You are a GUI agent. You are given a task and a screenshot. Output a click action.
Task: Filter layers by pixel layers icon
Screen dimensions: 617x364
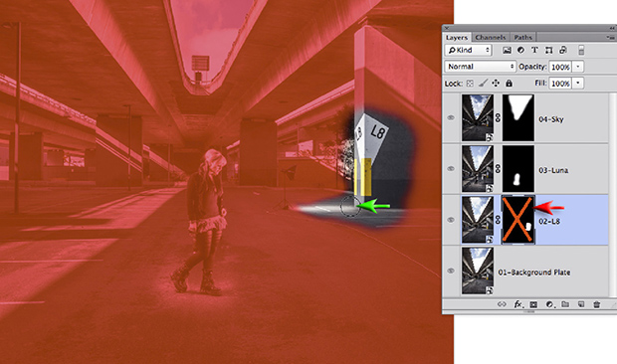tap(508, 50)
